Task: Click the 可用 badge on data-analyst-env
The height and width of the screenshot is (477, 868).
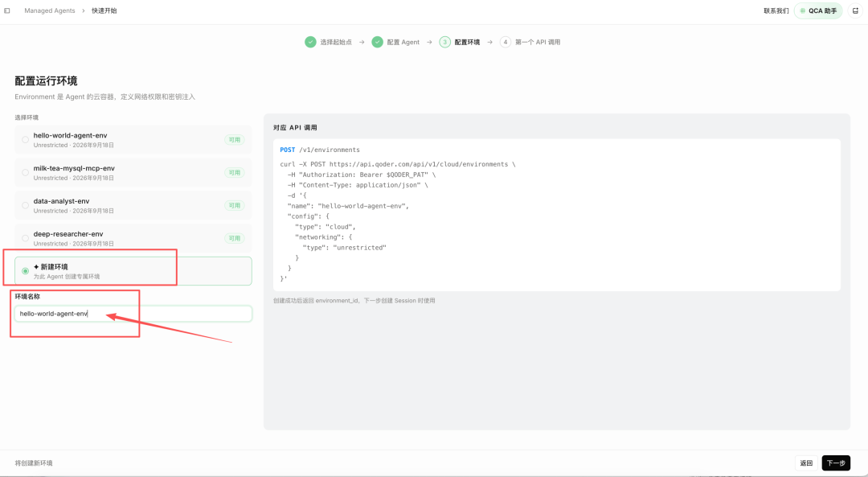Action: point(235,206)
